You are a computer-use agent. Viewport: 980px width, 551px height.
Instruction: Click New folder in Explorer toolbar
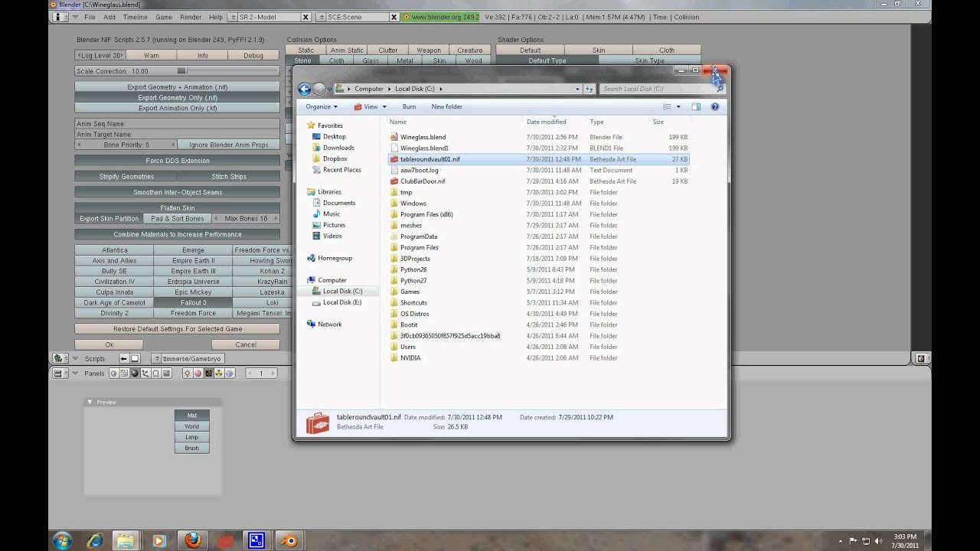point(446,106)
